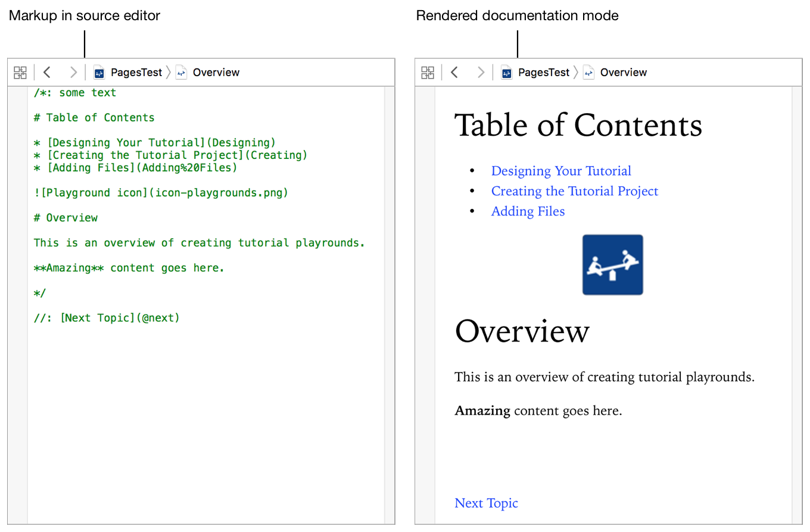
Task: Click Overview page icon in right jump bar
Action: 588,73
